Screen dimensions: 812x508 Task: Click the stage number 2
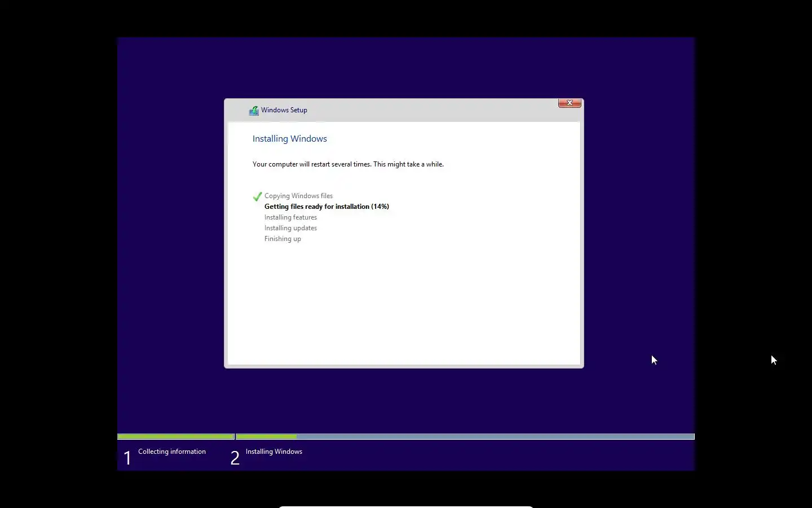(235, 458)
